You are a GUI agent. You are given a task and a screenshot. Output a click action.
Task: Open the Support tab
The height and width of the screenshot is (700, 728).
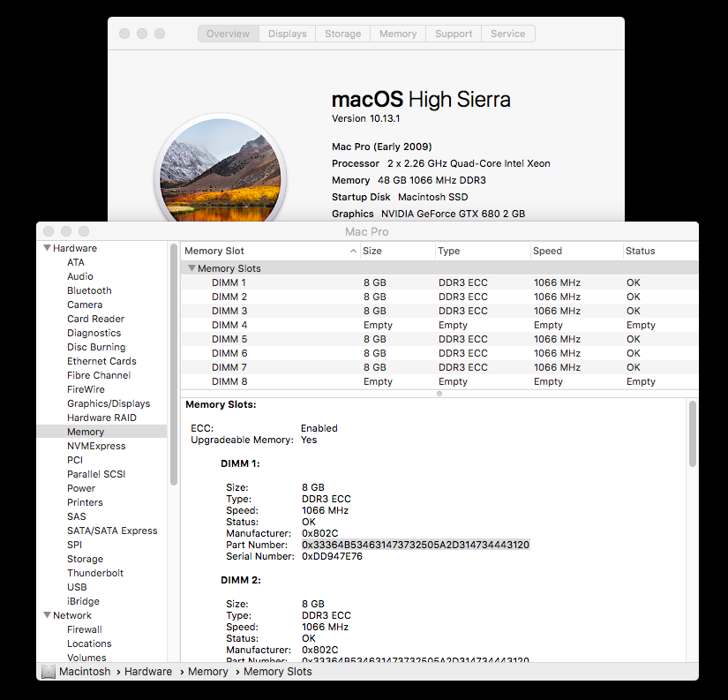pyautogui.click(x=454, y=34)
